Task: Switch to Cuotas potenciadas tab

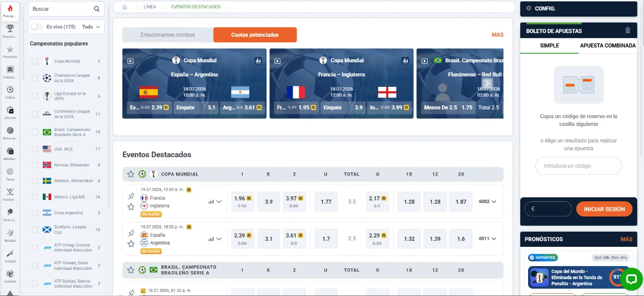Action: pyautogui.click(x=255, y=35)
